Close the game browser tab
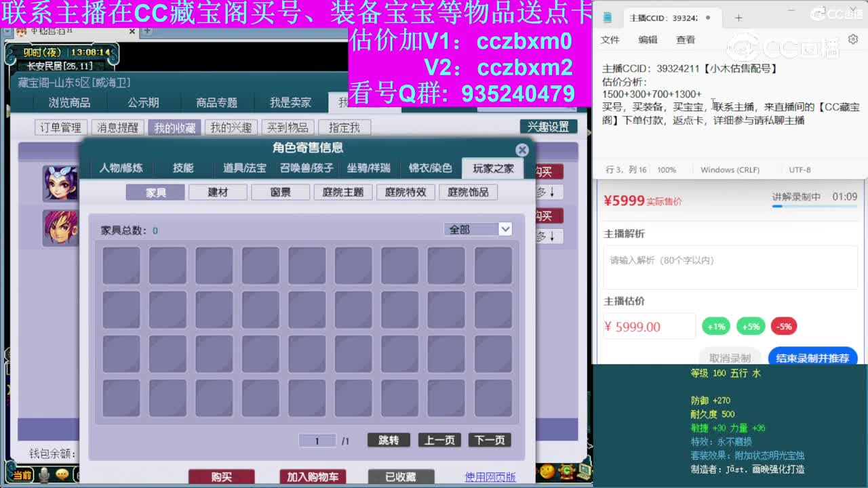Screen dimensions: 868x488 click(132, 31)
